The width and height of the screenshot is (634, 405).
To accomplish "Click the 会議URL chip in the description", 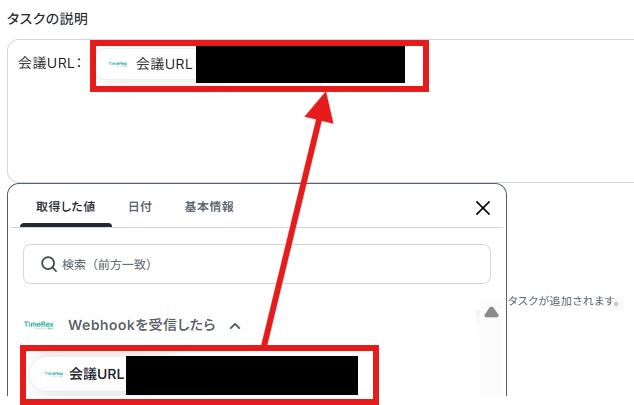I will coord(251,64).
